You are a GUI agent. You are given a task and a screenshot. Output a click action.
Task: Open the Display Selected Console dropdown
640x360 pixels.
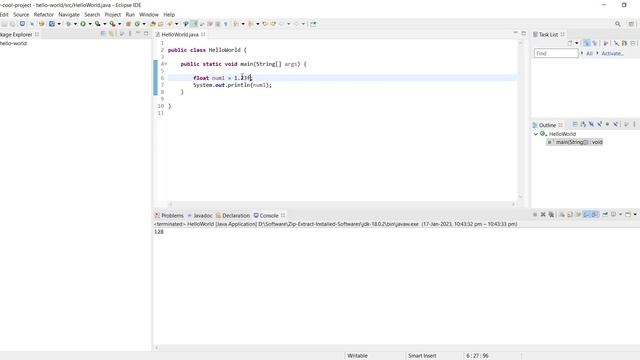point(620,214)
